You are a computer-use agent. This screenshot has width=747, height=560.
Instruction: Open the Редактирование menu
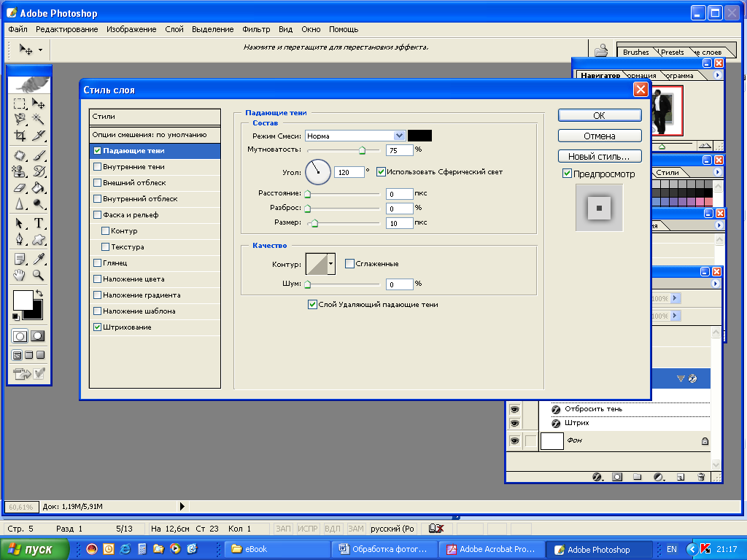click(x=66, y=29)
